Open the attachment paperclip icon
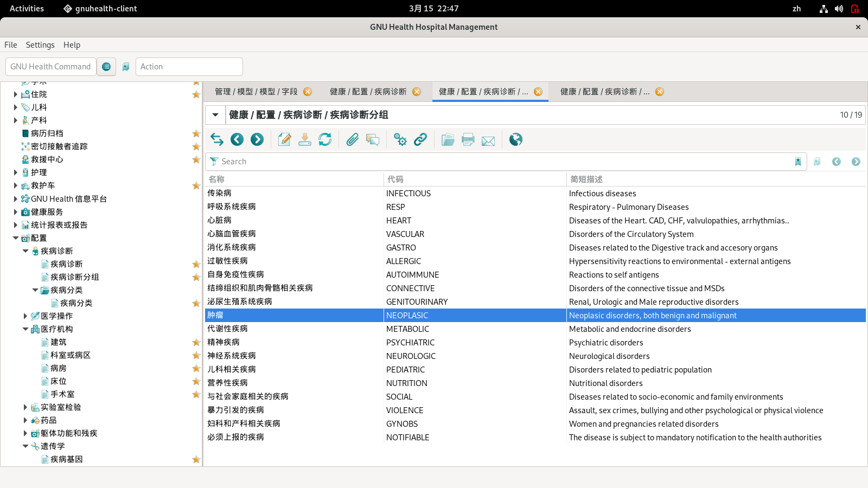 (x=353, y=140)
